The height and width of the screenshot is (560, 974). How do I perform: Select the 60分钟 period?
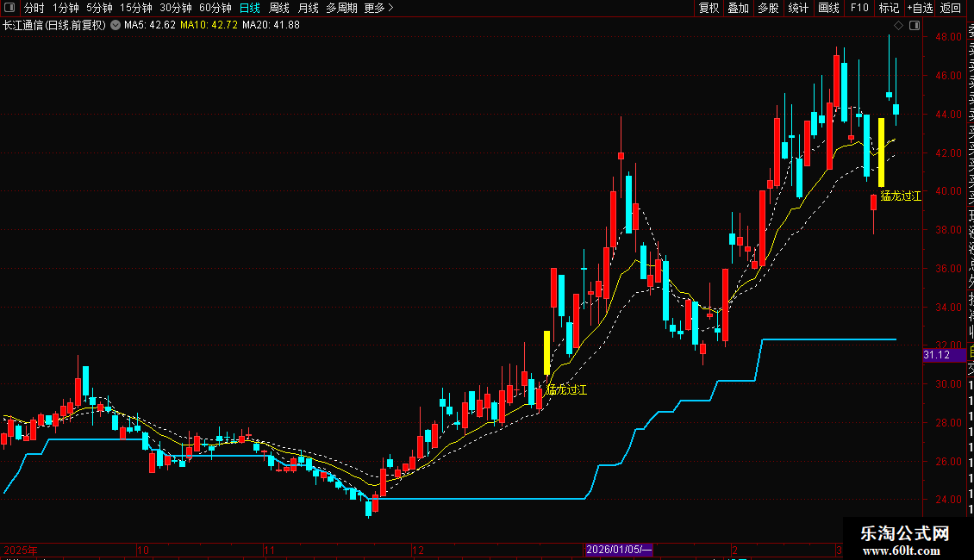click(x=215, y=8)
